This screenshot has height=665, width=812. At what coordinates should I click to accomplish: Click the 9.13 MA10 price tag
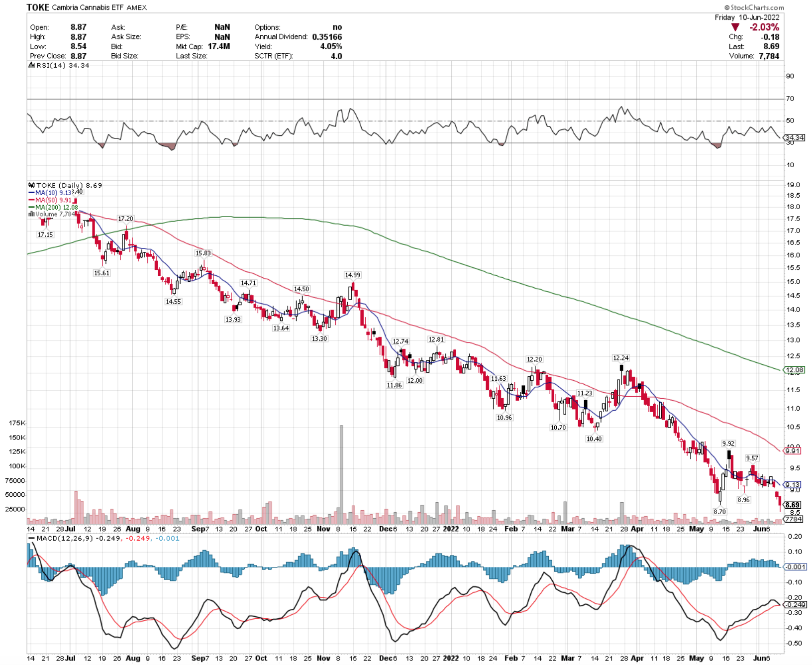(793, 484)
